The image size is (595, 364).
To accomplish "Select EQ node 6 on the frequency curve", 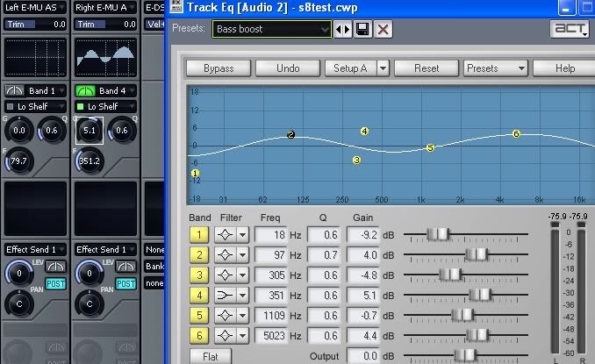I will click(x=516, y=133).
